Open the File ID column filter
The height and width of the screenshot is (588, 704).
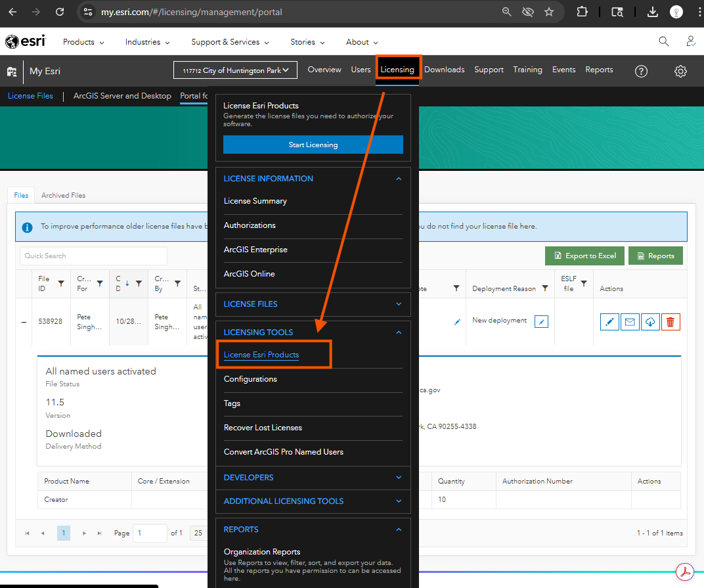(x=61, y=284)
